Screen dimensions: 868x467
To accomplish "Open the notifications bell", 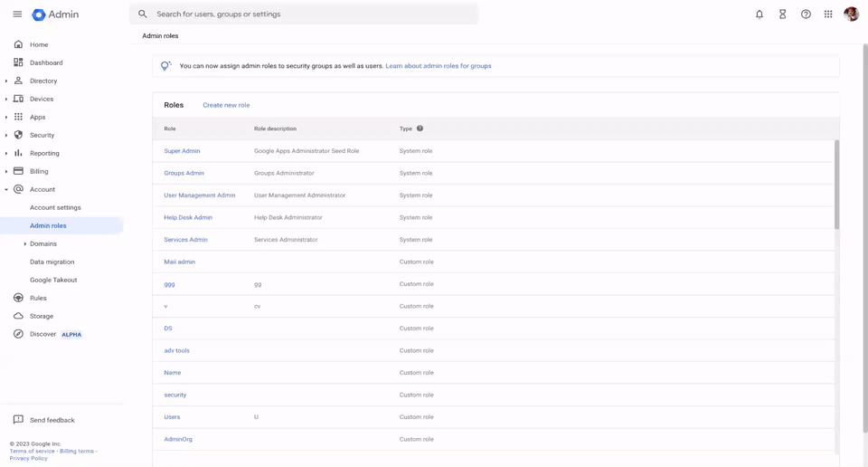I will point(759,14).
